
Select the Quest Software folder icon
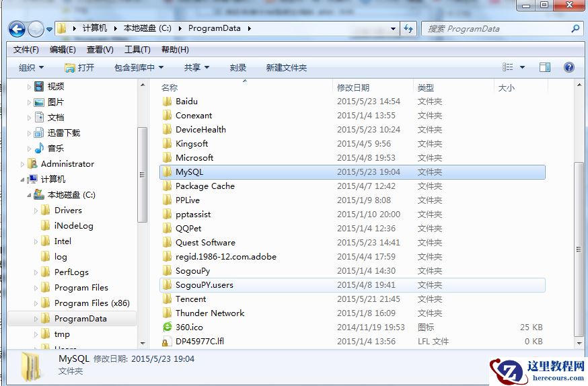[x=167, y=243]
